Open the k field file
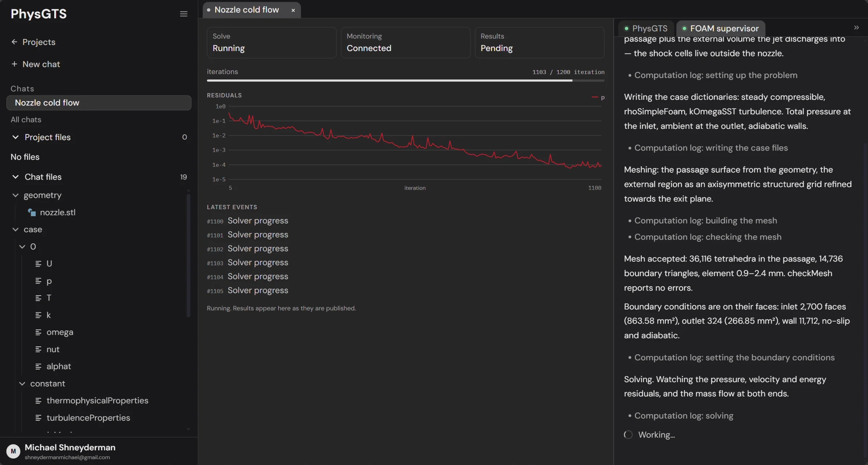This screenshot has width=868, height=465. tap(48, 315)
